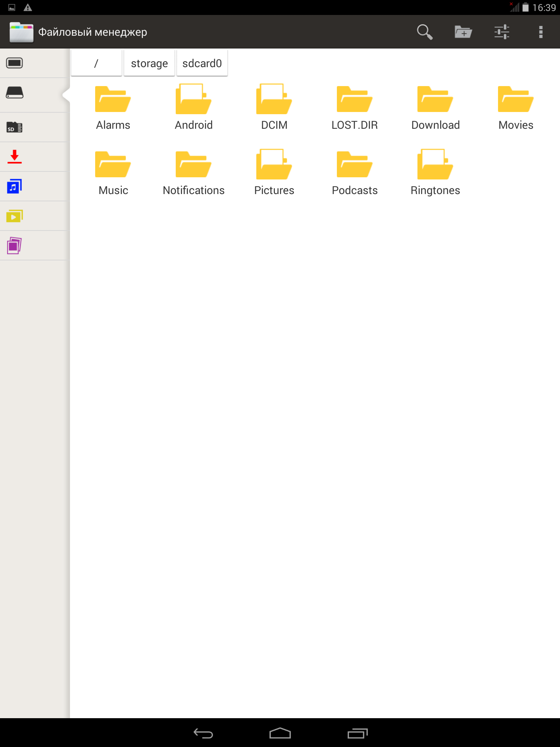Open the Download folder
560x747 pixels.
(x=435, y=107)
